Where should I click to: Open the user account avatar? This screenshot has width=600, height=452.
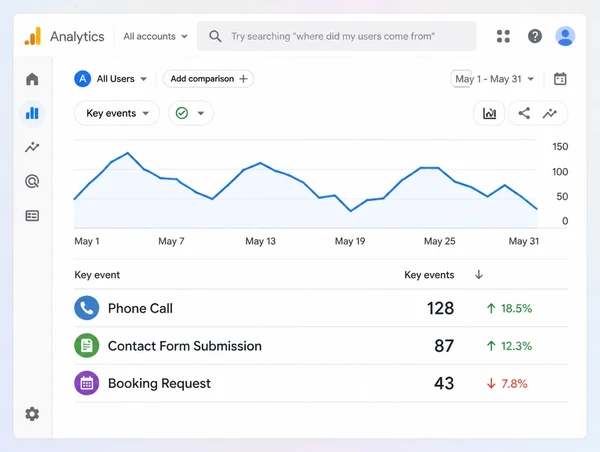565,36
